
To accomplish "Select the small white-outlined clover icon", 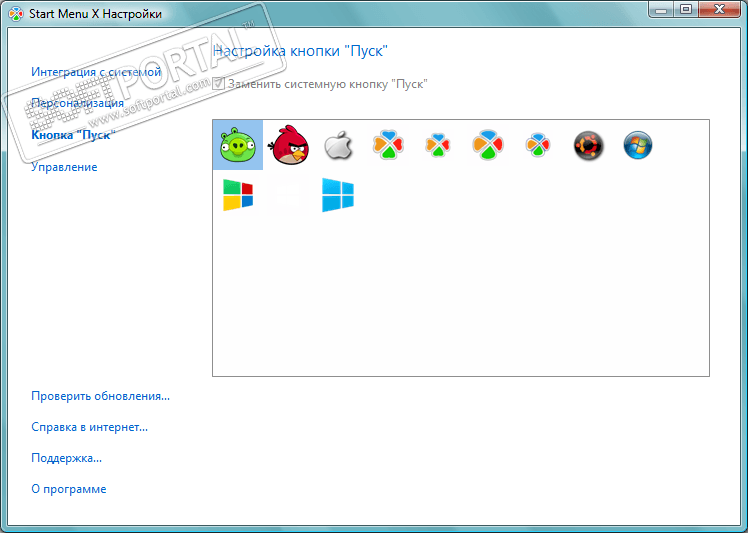I will pos(438,145).
